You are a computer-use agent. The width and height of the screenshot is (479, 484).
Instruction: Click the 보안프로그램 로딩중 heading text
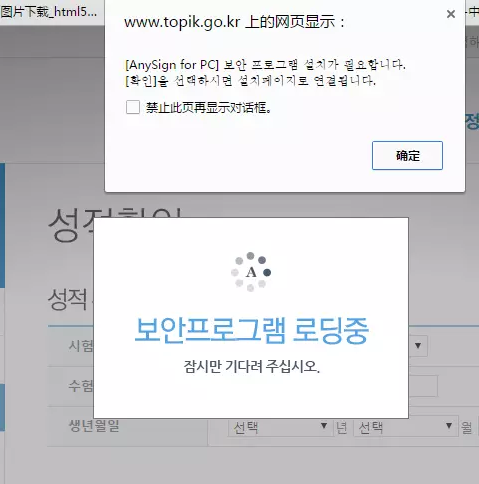pos(252,331)
